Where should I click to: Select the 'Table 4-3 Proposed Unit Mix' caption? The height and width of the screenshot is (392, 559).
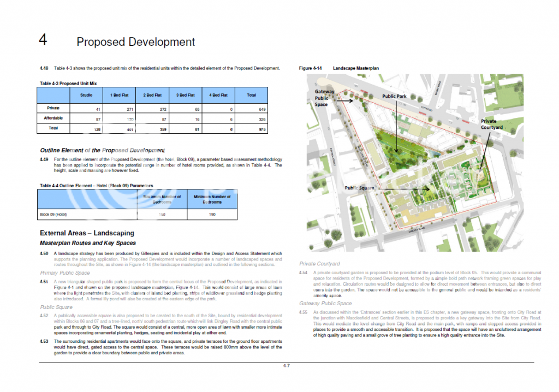68,84
